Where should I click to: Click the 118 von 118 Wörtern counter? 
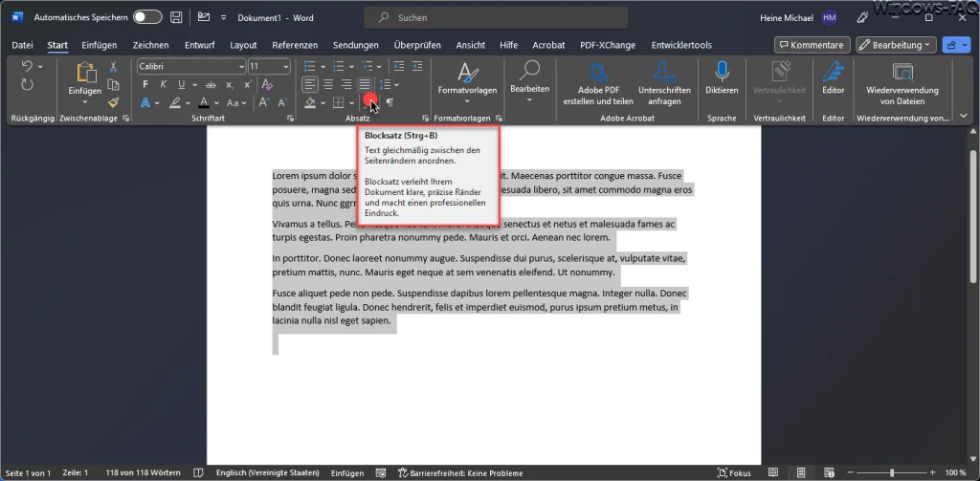coord(144,473)
